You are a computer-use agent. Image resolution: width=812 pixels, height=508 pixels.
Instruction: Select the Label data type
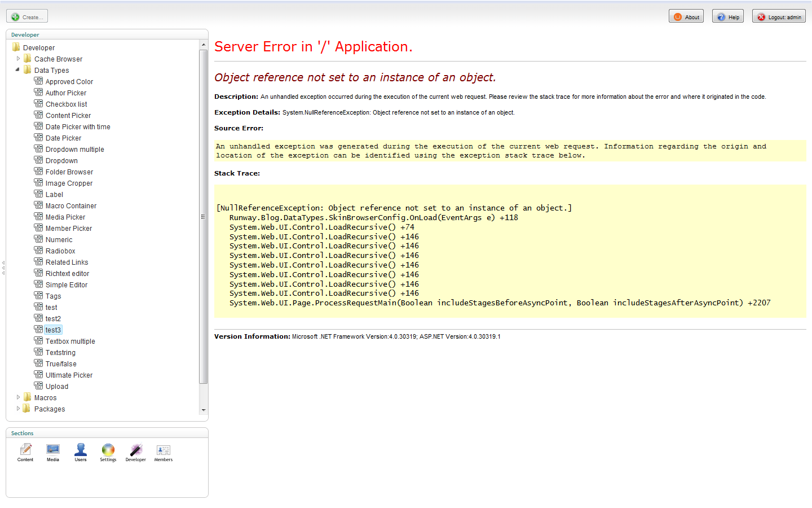[x=54, y=195]
